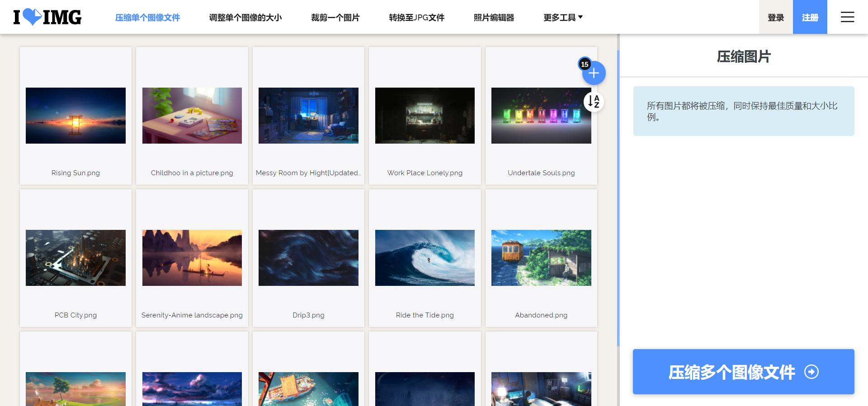868x406 pixels.
Task: Select the Work Place Lonely.png thumbnail
Action: tap(425, 116)
